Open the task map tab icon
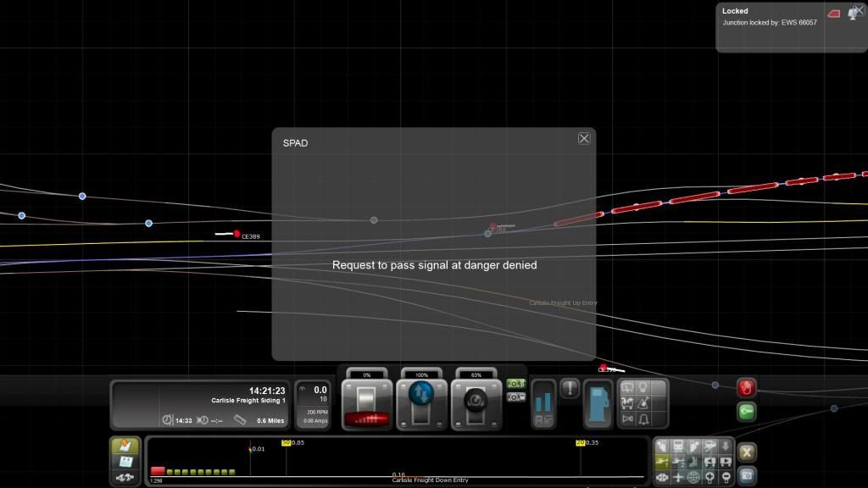 (125, 446)
